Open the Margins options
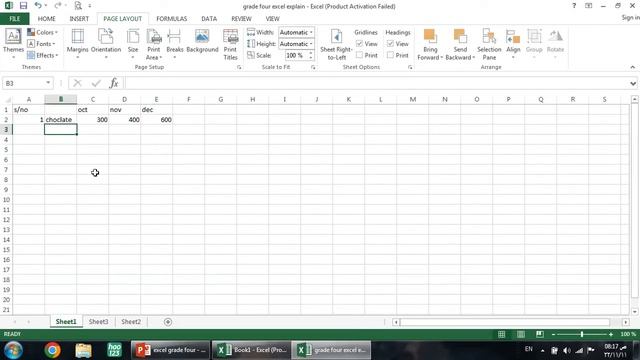The width and height of the screenshot is (640, 360). pos(78,44)
